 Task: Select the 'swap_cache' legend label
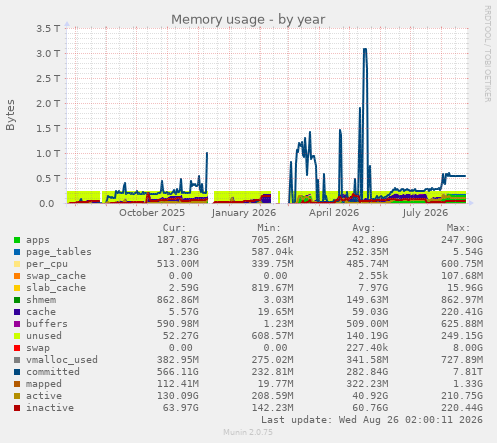(x=56, y=276)
